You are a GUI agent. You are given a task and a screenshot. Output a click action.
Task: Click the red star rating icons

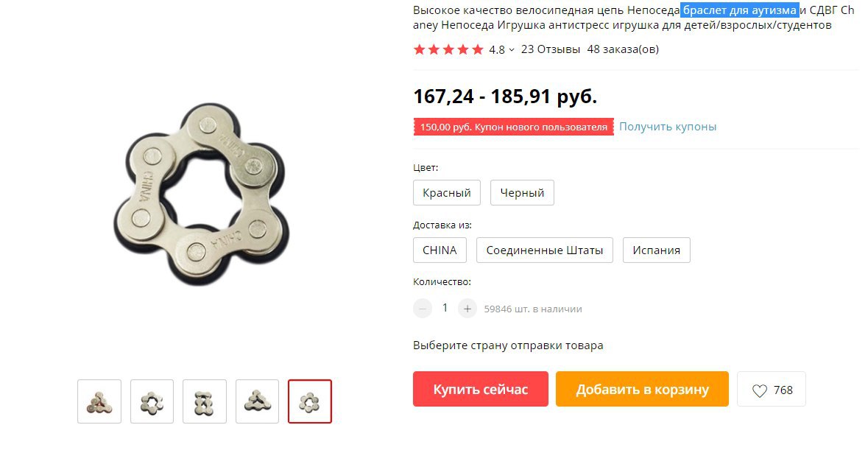pos(448,50)
